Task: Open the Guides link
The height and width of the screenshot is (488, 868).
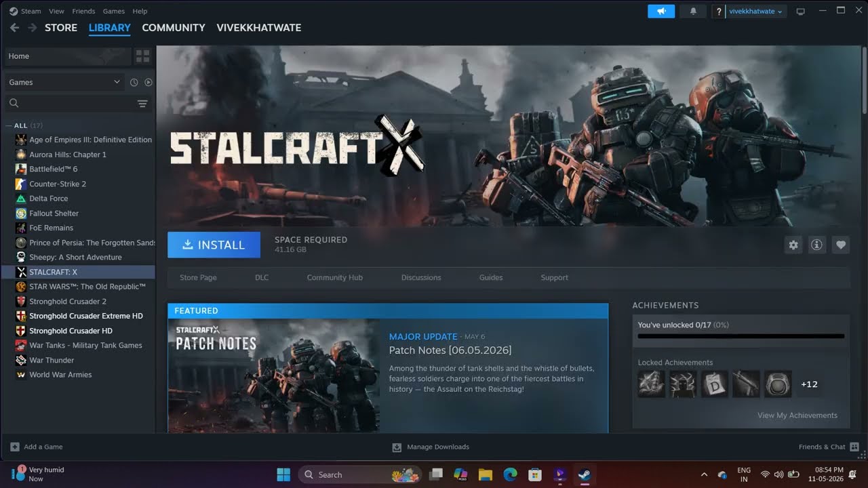Action: coord(491,278)
